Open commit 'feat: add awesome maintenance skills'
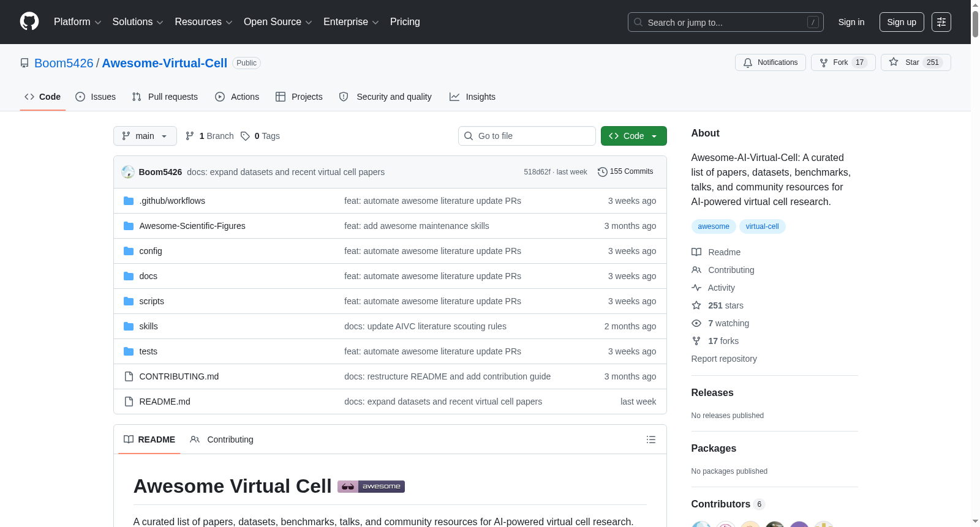The width and height of the screenshot is (980, 527). tap(417, 226)
